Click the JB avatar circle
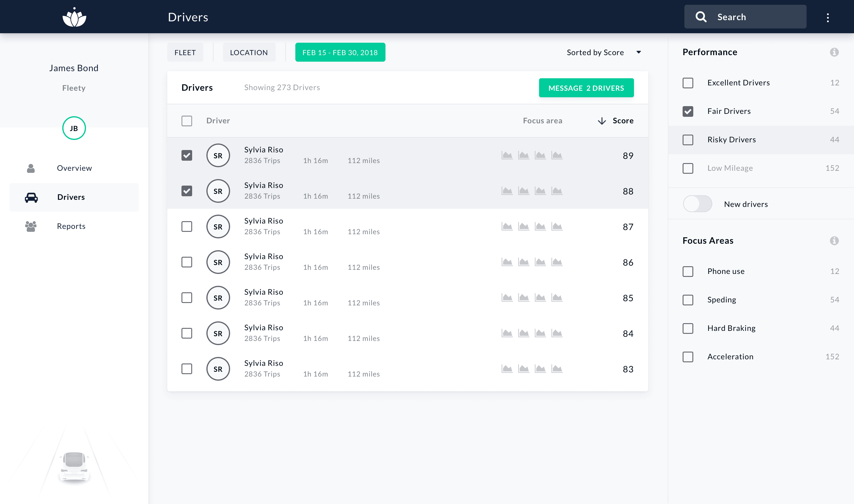The image size is (854, 504). coord(74,128)
